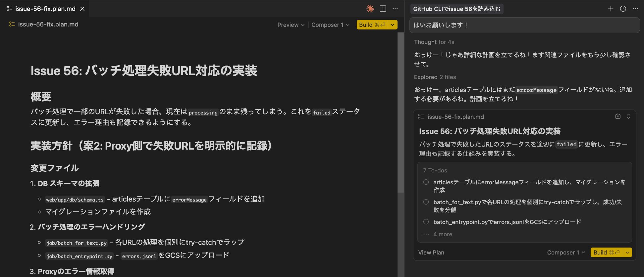644x277 pixels.
Task: Open chat history clock icon
Action: click(623, 9)
